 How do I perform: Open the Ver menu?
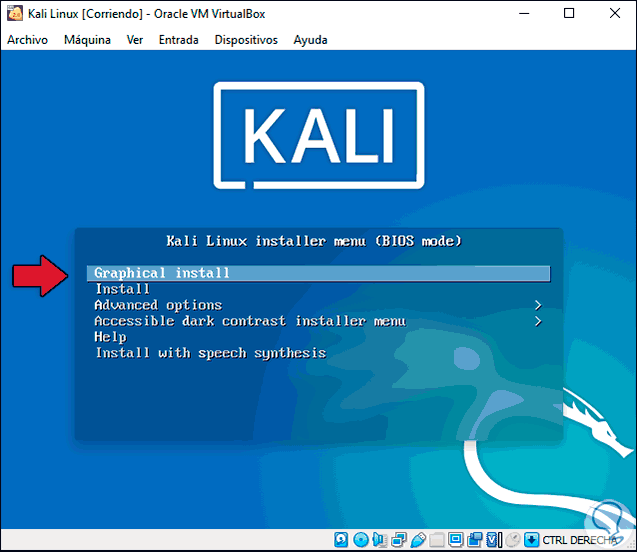pos(134,40)
